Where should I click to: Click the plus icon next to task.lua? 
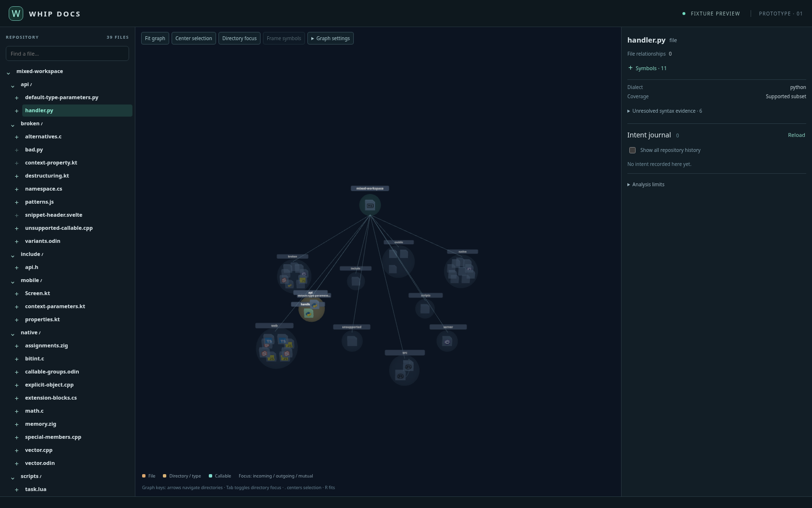click(16, 490)
